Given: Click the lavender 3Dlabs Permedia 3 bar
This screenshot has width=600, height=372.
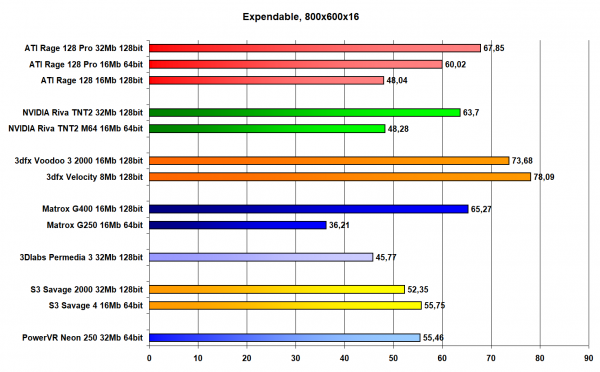Looking at the screenshot, I should point(261,257).
